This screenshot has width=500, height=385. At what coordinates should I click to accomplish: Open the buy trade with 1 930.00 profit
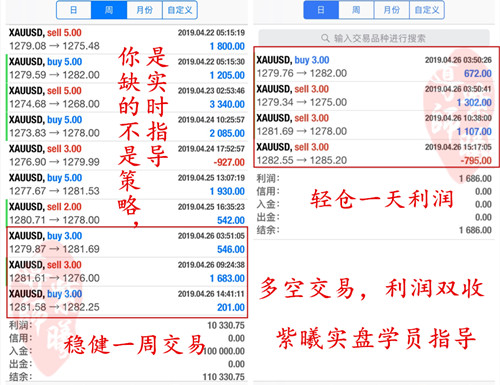click(127, 184)
